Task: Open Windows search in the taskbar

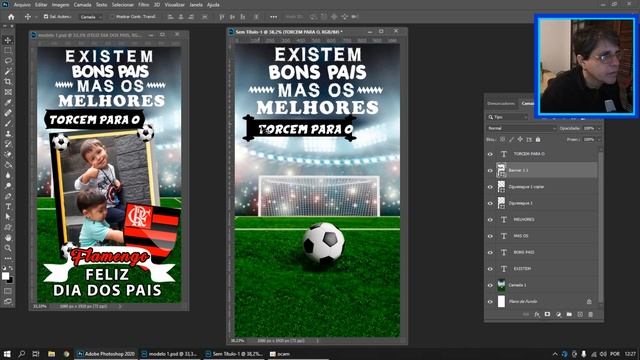Action: click(x=21, y=354)
